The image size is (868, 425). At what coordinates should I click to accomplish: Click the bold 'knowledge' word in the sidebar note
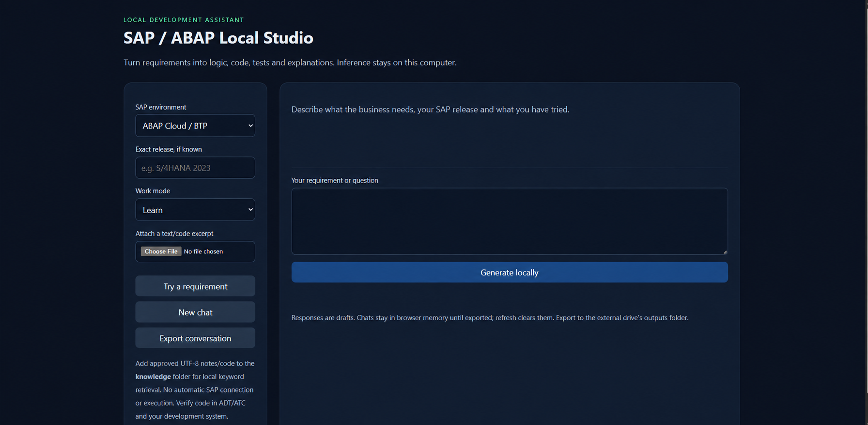click(x=153, y=377)
